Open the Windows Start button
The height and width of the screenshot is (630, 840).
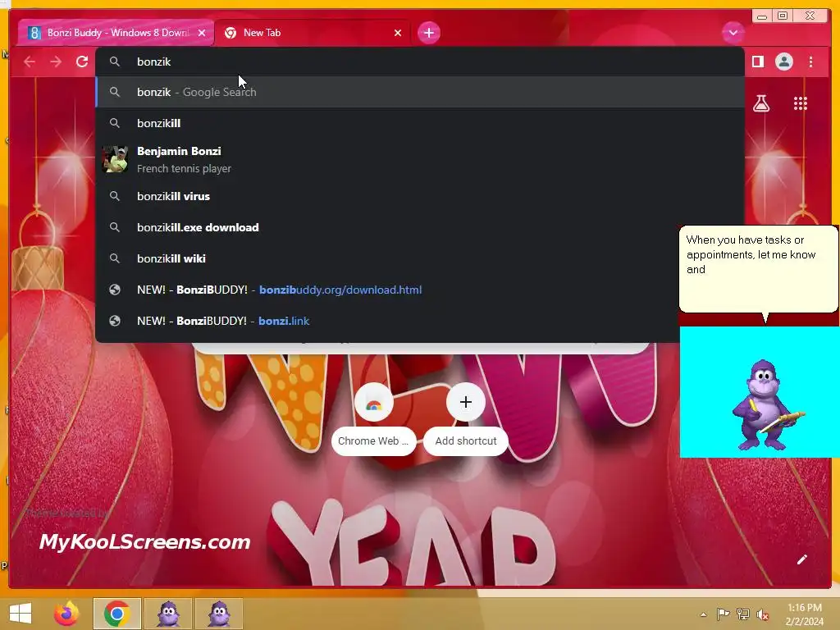21,614
